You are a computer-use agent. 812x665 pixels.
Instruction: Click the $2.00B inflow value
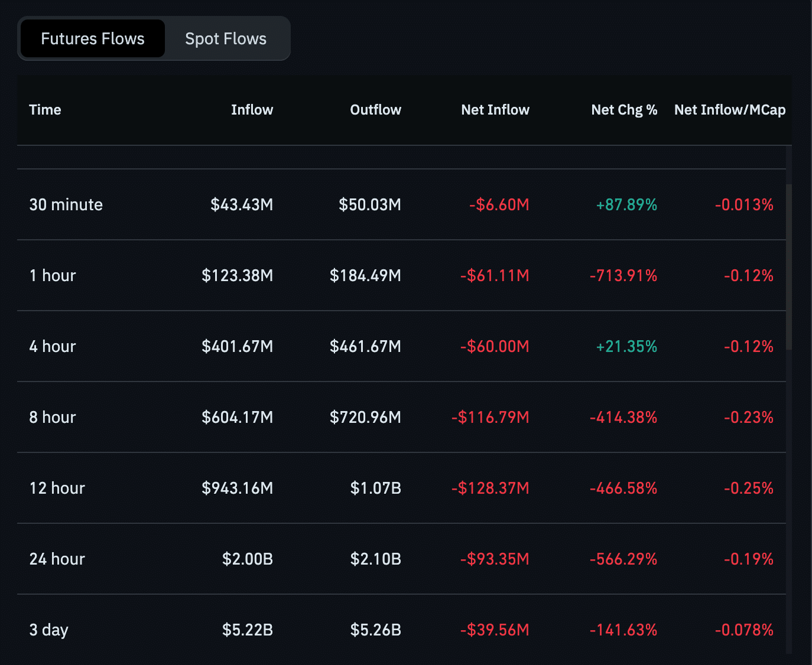[247, 559]
